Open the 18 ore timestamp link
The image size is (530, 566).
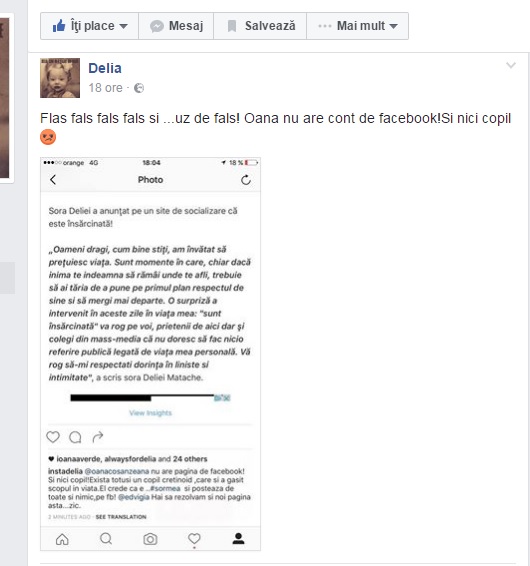[x=105, y=88]
